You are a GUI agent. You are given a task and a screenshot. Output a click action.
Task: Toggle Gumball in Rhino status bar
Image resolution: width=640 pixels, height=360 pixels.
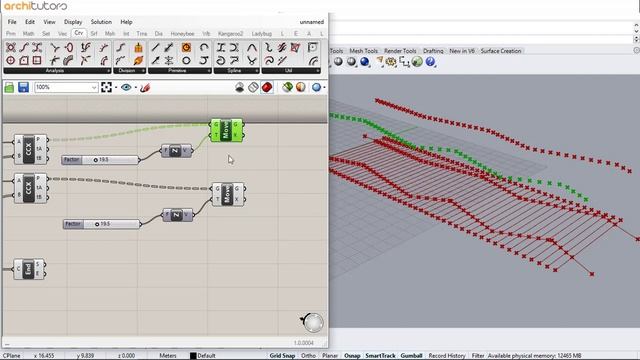coord(411,356)
